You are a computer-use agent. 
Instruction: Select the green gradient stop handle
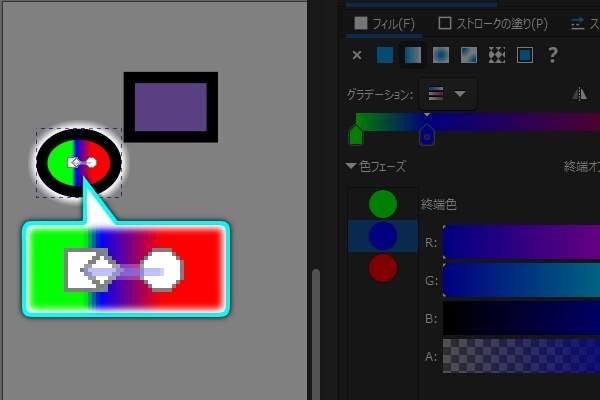click(x=356, y=135)
